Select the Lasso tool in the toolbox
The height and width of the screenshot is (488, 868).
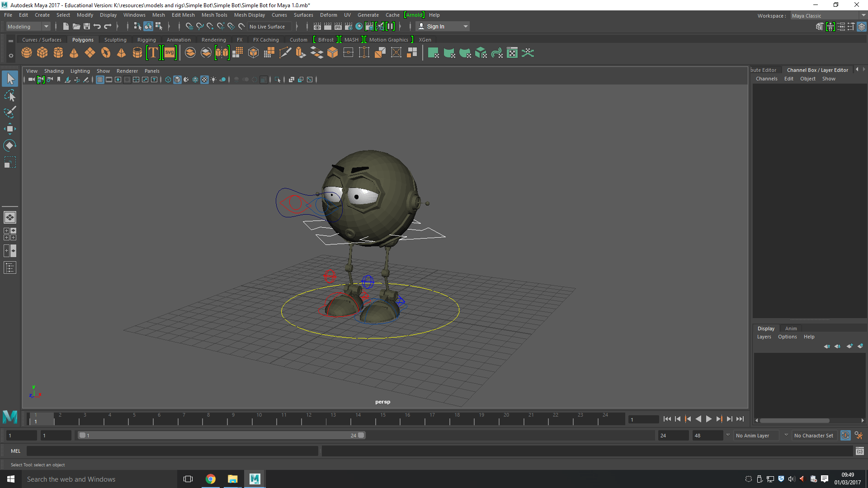[x=10, y=96]
